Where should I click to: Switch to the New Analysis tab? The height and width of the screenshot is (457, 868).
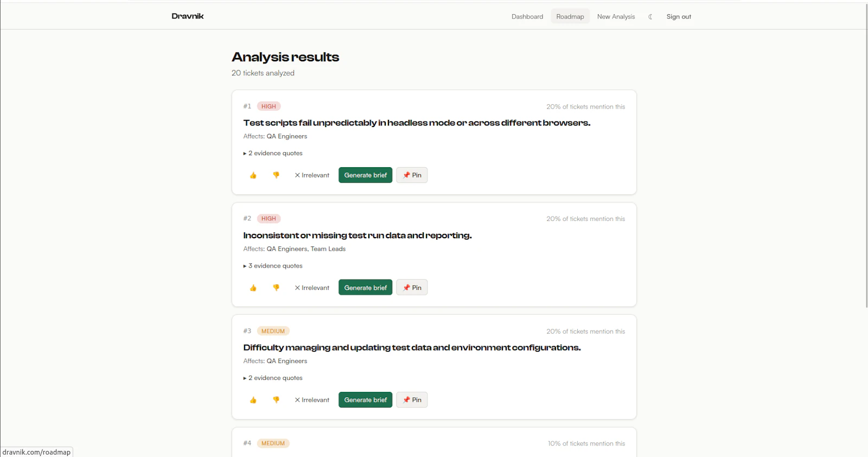coord(616,16)
